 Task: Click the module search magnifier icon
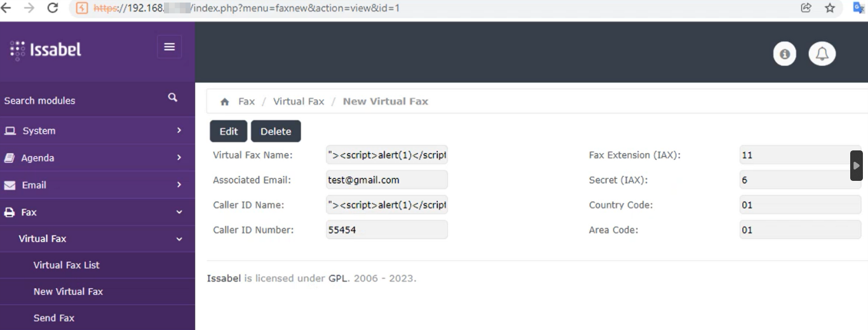click(173, 98)
